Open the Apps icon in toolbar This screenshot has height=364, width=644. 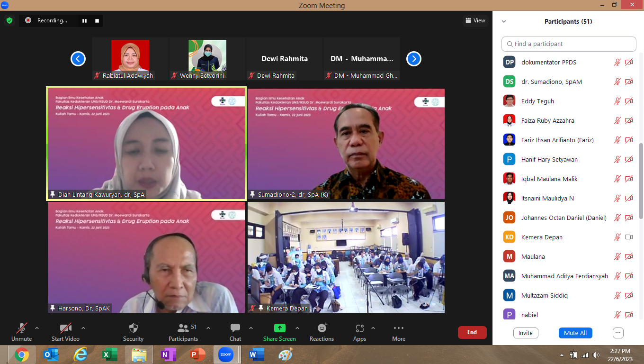click(x=359, y=328)
